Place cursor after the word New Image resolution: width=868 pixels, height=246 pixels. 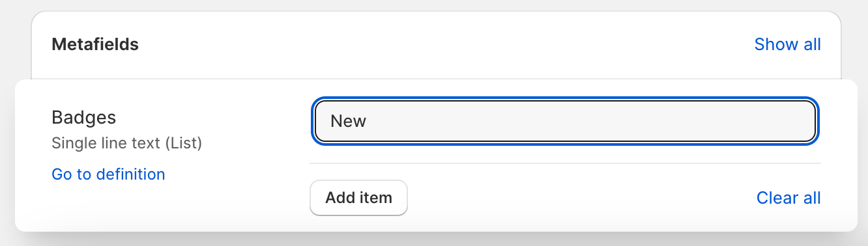(x=368, y=121)
